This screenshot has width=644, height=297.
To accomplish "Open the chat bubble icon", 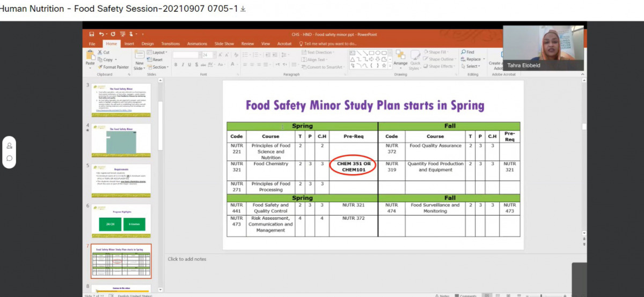I will (10, 158).
